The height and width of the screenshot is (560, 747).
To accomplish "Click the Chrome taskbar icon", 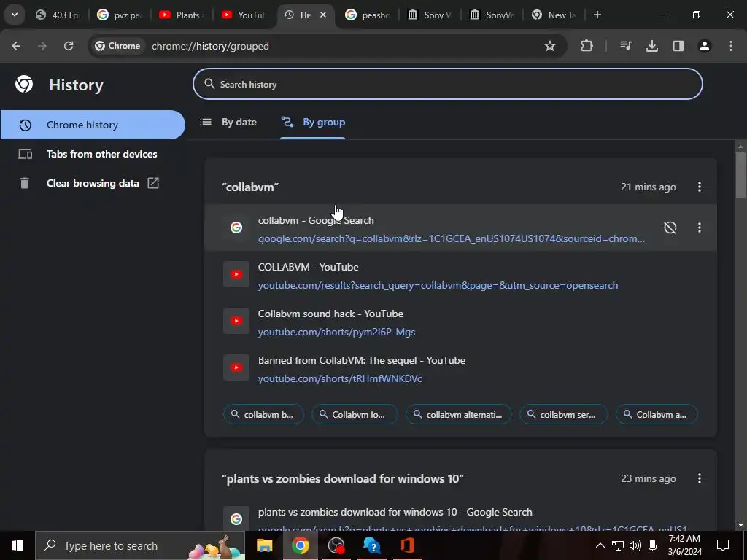I will [x=300, y=545].
